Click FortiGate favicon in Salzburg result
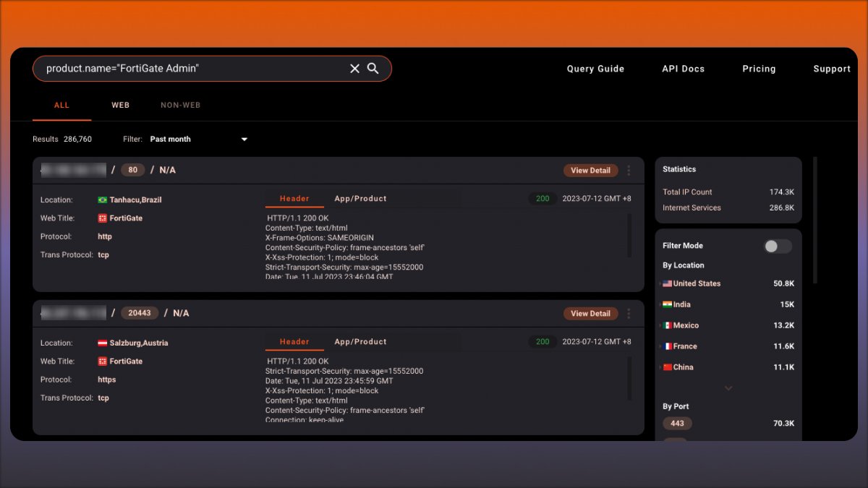Viewport: 868px width, 488px height. [x=103, y=361]
